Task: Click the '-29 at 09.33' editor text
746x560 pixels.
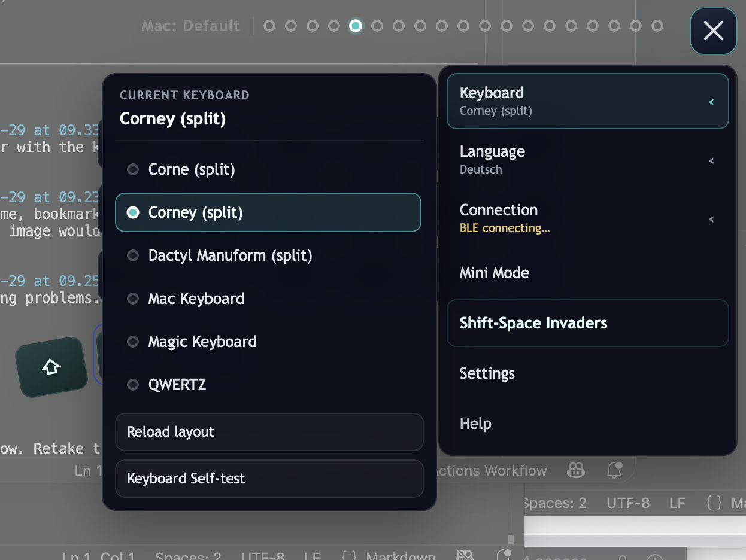Action: 49,130
